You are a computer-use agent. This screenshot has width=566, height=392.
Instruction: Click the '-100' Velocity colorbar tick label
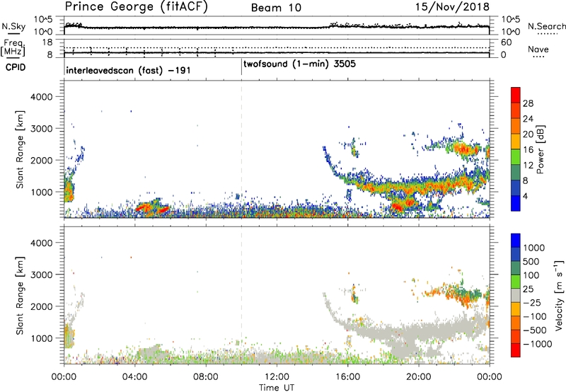tap(535, 316)
